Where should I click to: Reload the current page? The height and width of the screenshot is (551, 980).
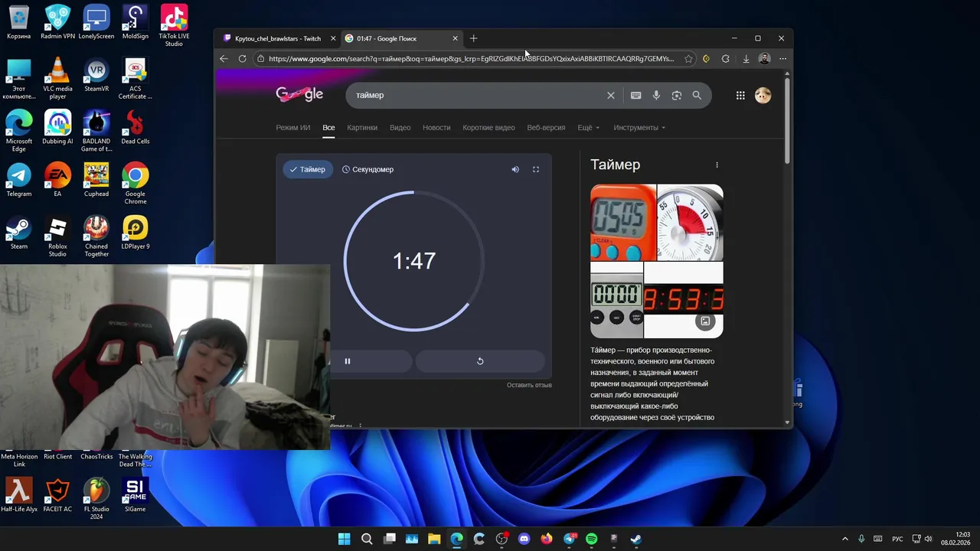tap(242, 59)
